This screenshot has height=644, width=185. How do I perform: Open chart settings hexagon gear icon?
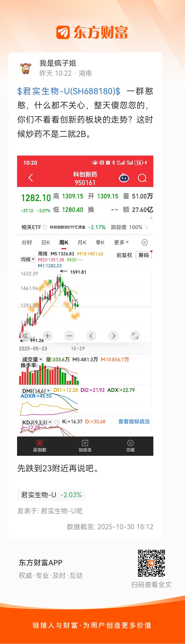tap(144, 242)
